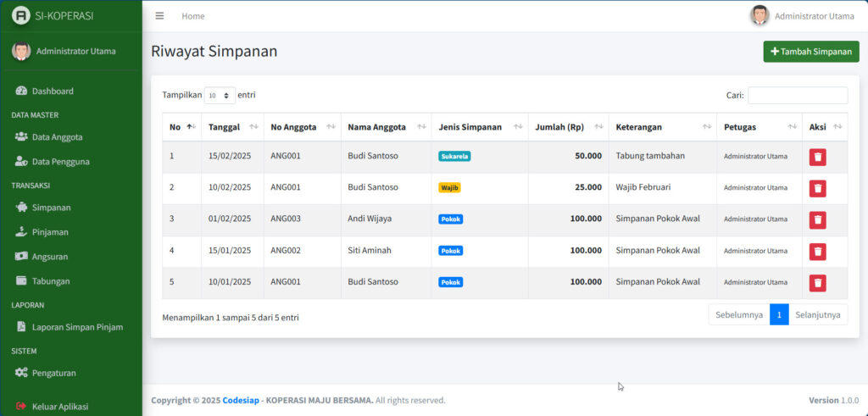Open Dashboard from the sidebar
The image size is (868, 416).
[53, 91]
